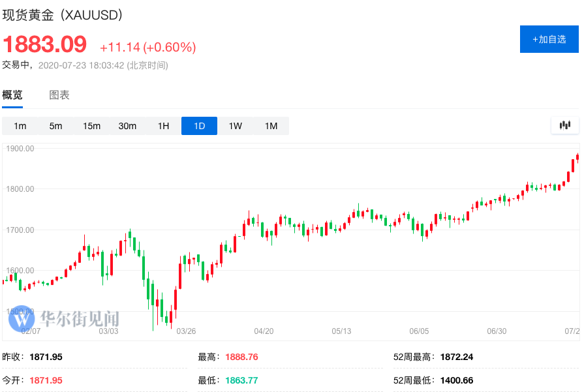584x392 pixels.
Task: Choose the 30m timeframe
Action: 127,126
